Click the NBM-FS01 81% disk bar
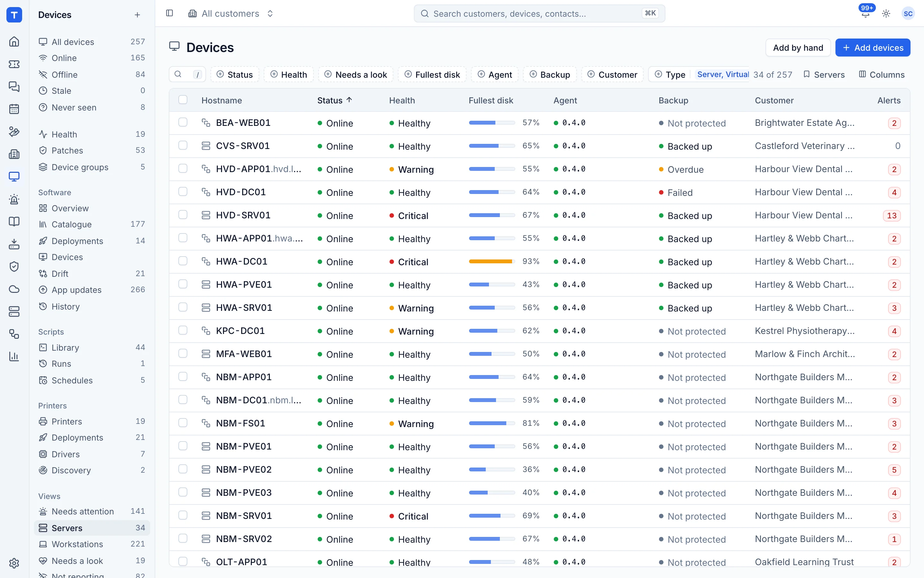Viewport: 924px width, 578px height. [492, 423]
